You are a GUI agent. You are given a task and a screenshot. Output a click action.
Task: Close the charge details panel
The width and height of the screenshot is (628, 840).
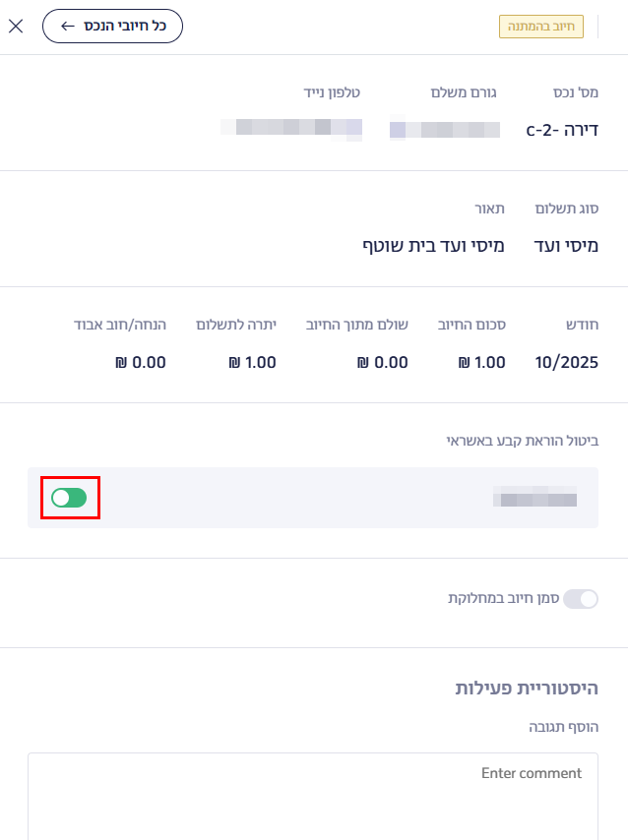click(x=16, y=27)
